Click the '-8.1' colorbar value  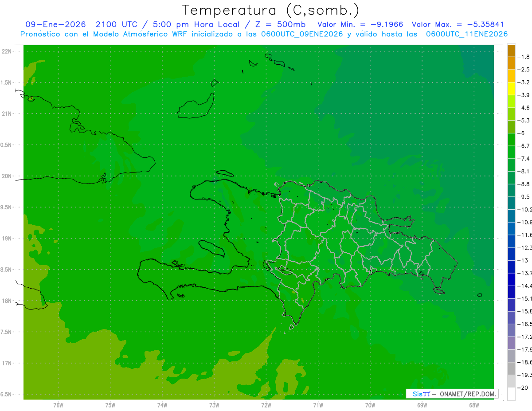[x=524, y=171]
